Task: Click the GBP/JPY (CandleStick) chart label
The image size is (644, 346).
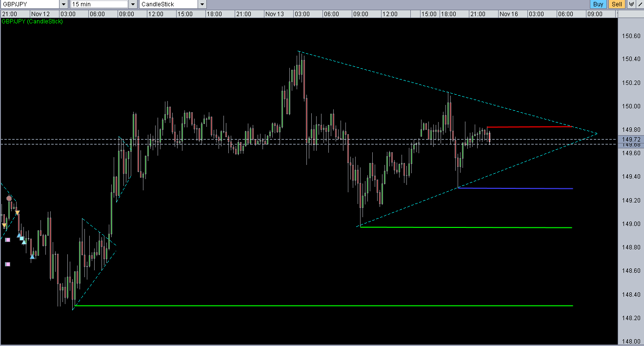Action: [x=32, y=21]
